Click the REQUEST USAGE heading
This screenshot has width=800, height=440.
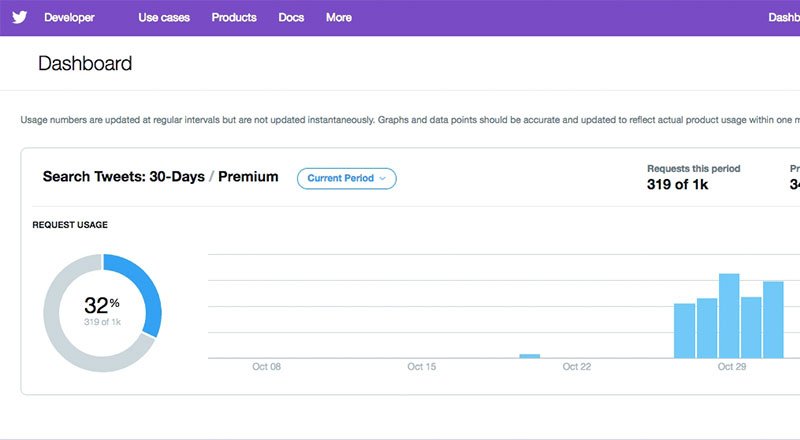tap(70, 225)
